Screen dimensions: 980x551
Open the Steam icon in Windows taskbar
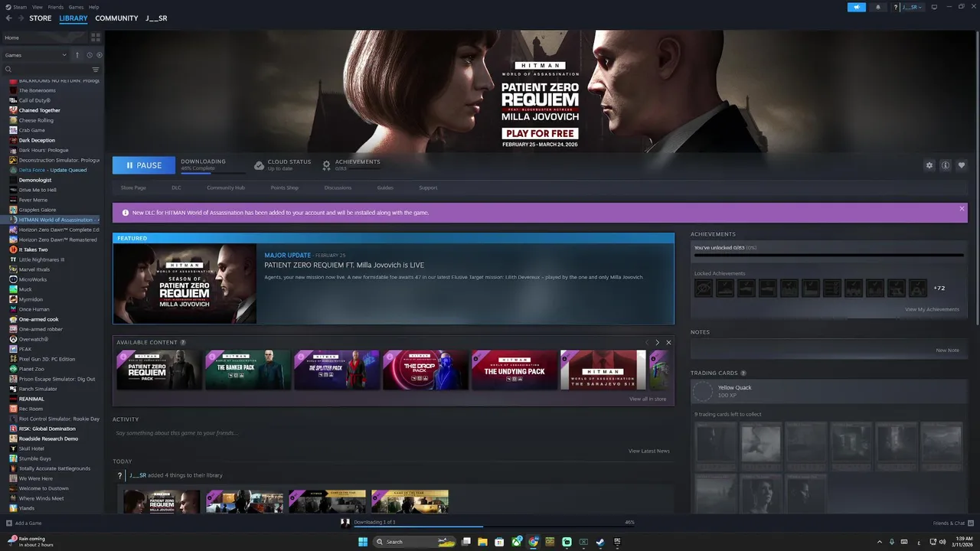click(600, 542)
